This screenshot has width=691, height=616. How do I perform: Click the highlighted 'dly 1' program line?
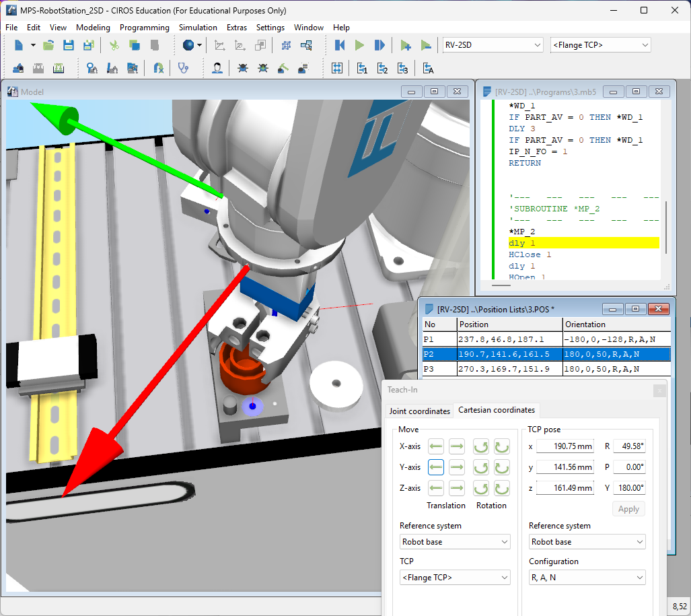coord(583,243)
